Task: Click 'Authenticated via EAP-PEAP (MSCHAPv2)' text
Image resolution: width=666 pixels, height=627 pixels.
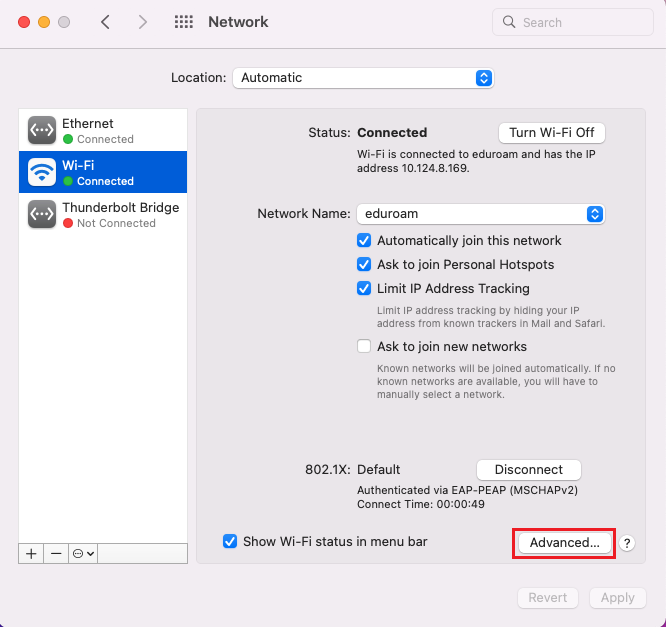Action: coord(467,490)
